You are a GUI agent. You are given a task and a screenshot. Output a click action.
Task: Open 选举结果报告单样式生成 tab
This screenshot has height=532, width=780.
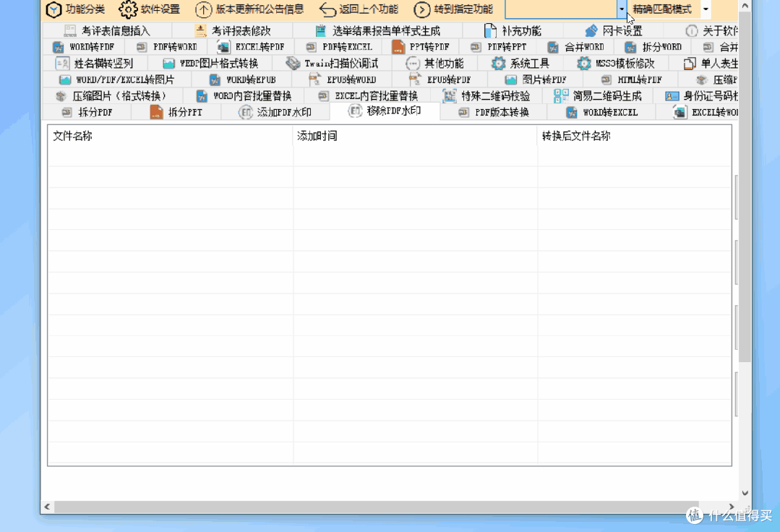[377, 31]
